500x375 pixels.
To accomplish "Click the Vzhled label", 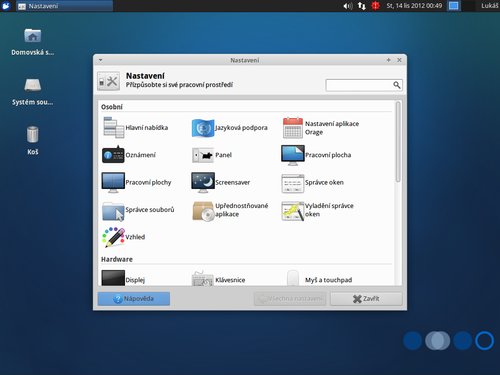I will click(x=135, y=237).
